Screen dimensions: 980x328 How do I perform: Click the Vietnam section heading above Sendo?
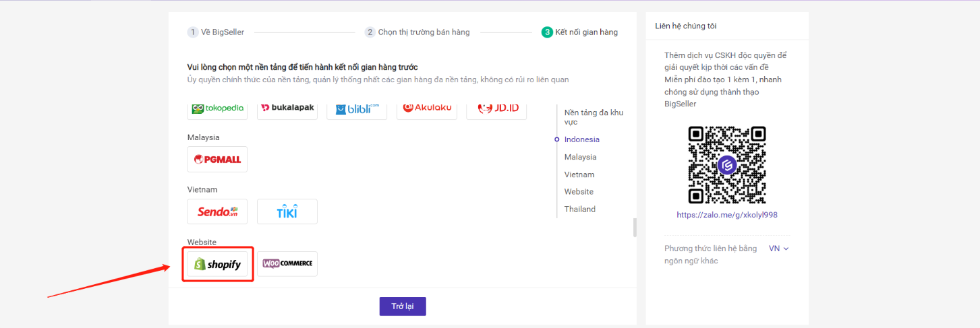pyautogui.click(x=202, y=190)
